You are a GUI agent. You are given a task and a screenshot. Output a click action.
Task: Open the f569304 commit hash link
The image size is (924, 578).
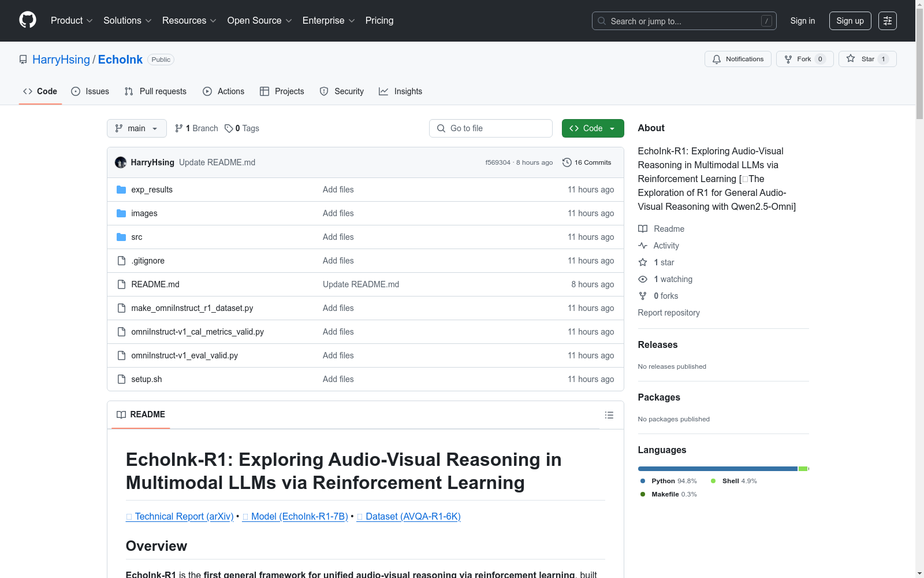[498, 162]
